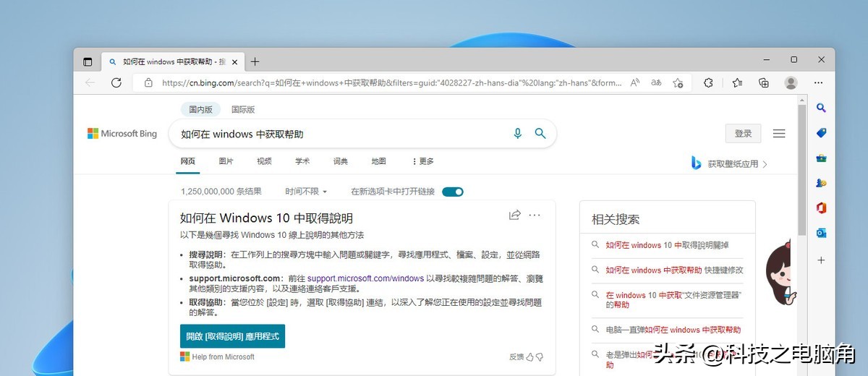The image size is (868, 376).
Task: Expand the 更多 menu
Action: coord(423,161)
